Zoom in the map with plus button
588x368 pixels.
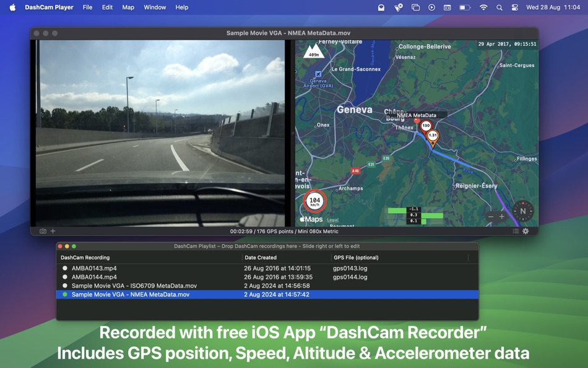coord(502,217)
